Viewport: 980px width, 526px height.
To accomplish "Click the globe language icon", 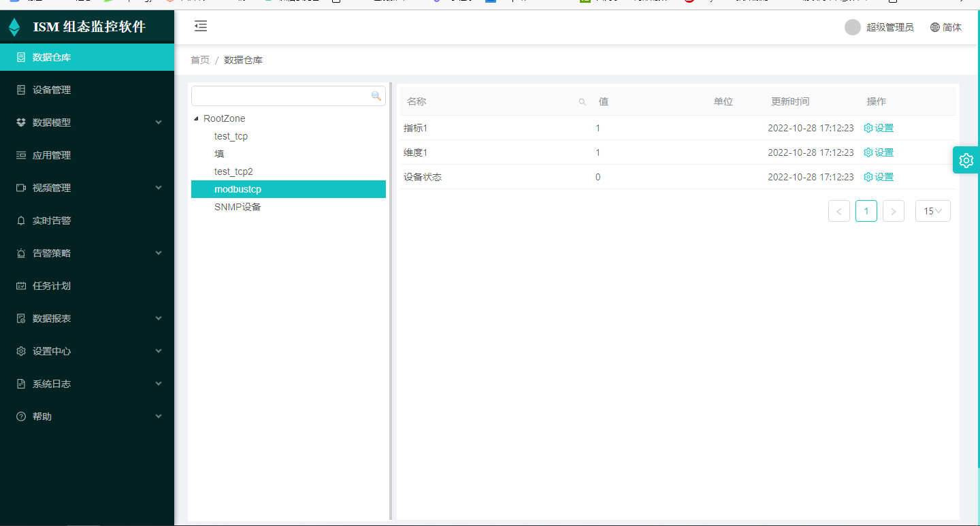I will tap(935, 27).
